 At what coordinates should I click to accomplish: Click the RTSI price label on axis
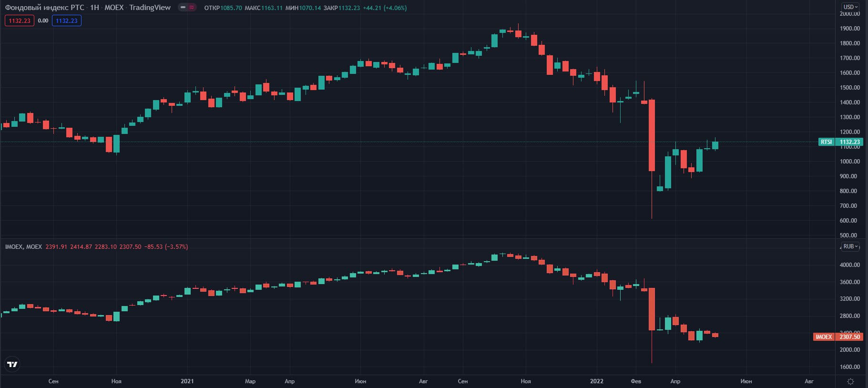click(826, 142)
